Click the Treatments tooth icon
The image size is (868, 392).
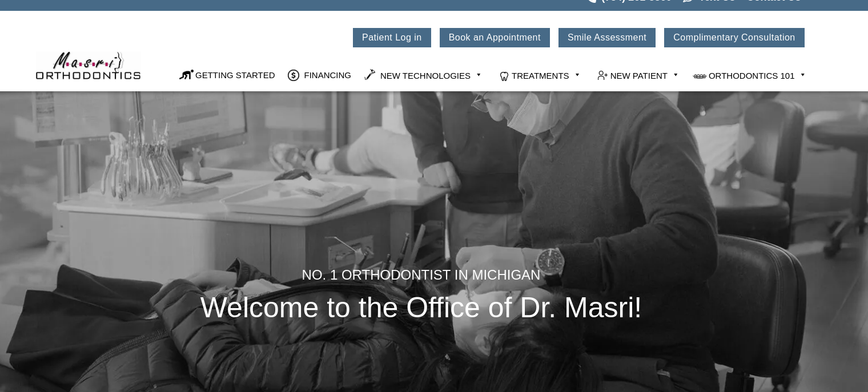click(x=504, y=76)
